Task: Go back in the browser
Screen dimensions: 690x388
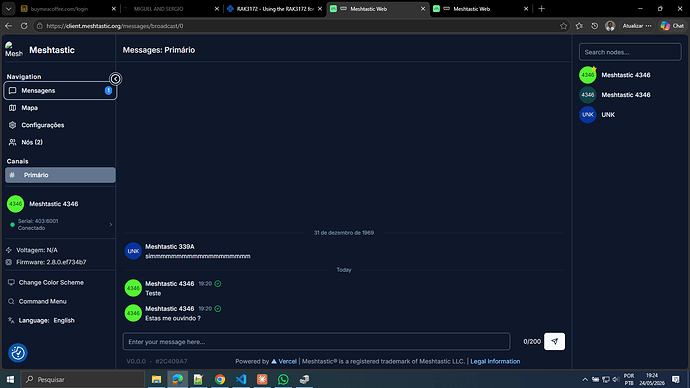Action: coord(8,26)
